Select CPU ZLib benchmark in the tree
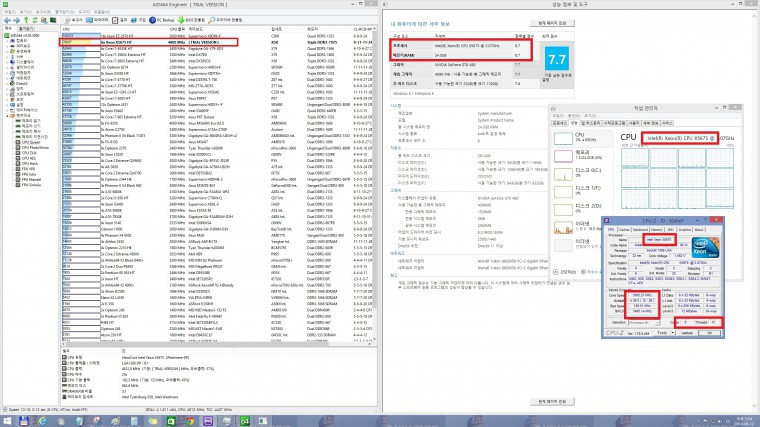The width and height of the screenshot is (760, 427). (26, 153)
